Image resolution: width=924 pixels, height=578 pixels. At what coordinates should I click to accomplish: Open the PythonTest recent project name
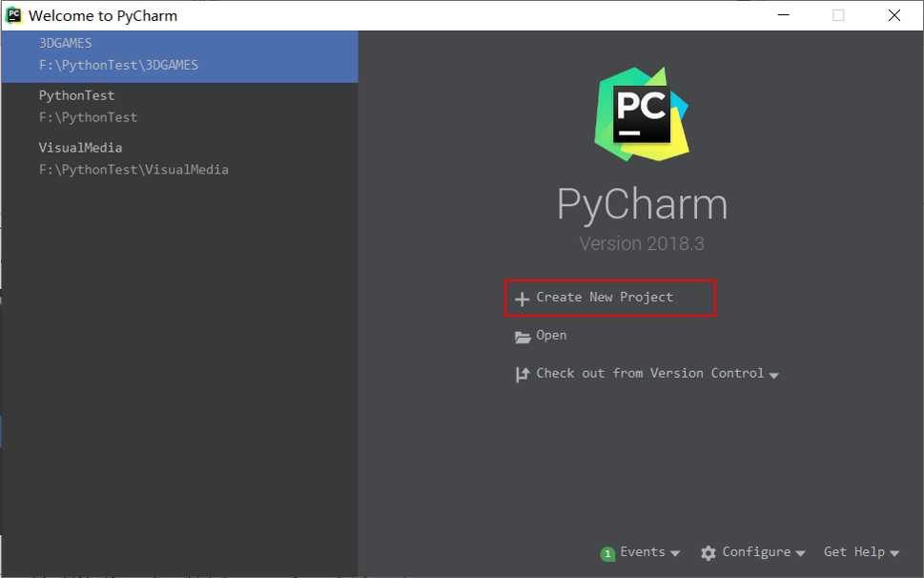[76, 95]
